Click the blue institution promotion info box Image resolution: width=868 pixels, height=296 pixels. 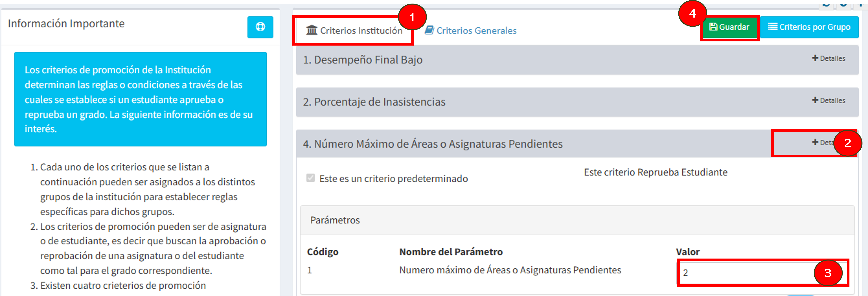click(x=140, y=99)
